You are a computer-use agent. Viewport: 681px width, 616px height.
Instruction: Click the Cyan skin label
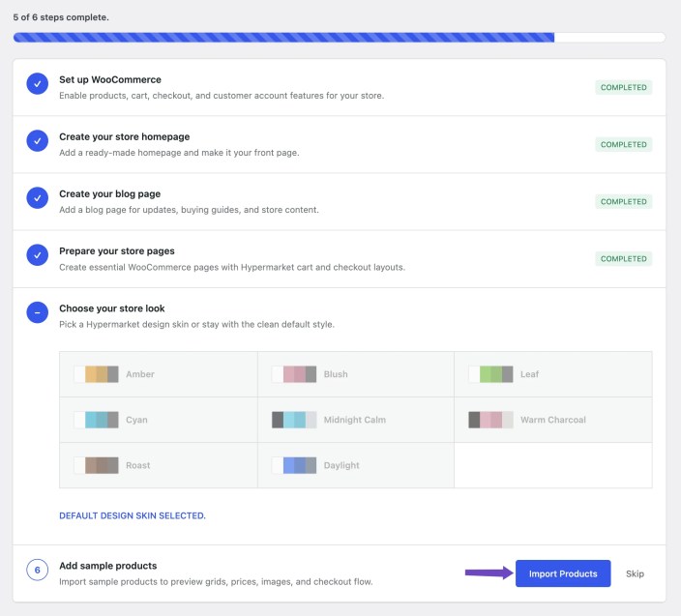[136, 420]
